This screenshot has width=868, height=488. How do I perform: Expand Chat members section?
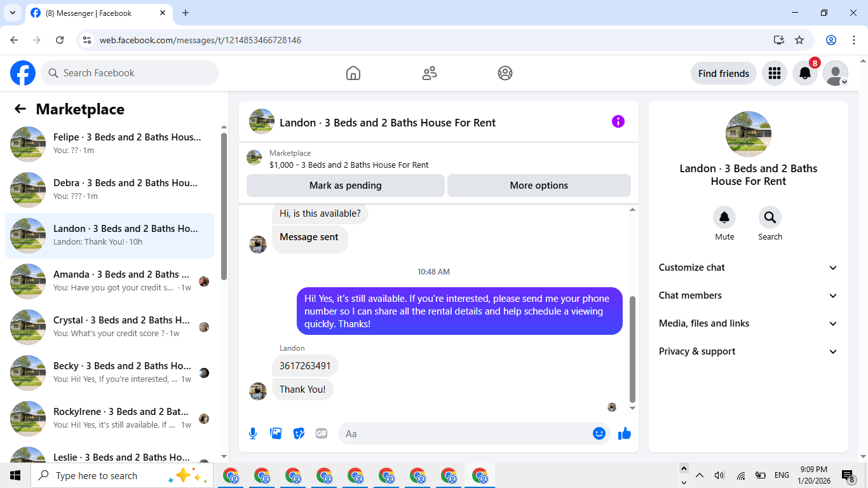(x=749, y=295)
